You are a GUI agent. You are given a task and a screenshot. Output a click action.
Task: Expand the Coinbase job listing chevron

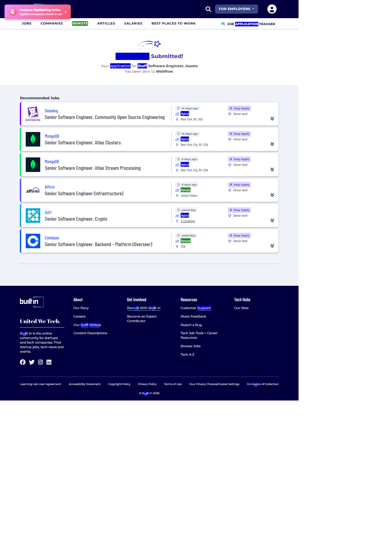[x=272, y=246]
